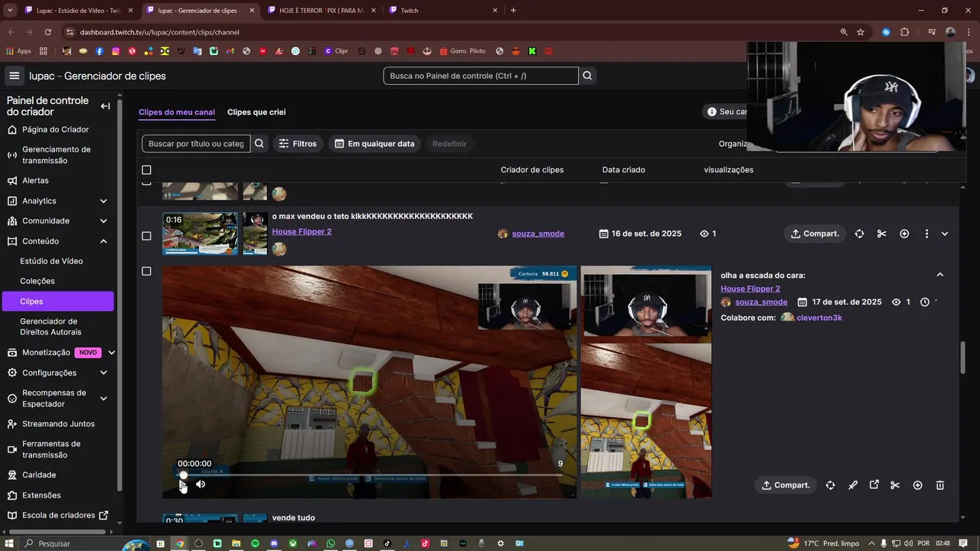This screenshot has width=980, height=551.
Task: Open Spotify from the Windows taskbar
Action: (255, 543)
